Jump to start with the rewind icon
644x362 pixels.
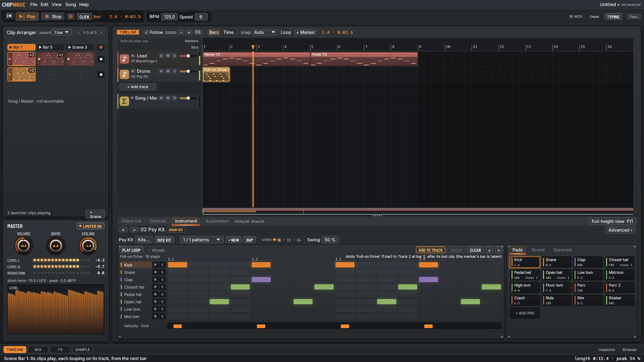9,16
